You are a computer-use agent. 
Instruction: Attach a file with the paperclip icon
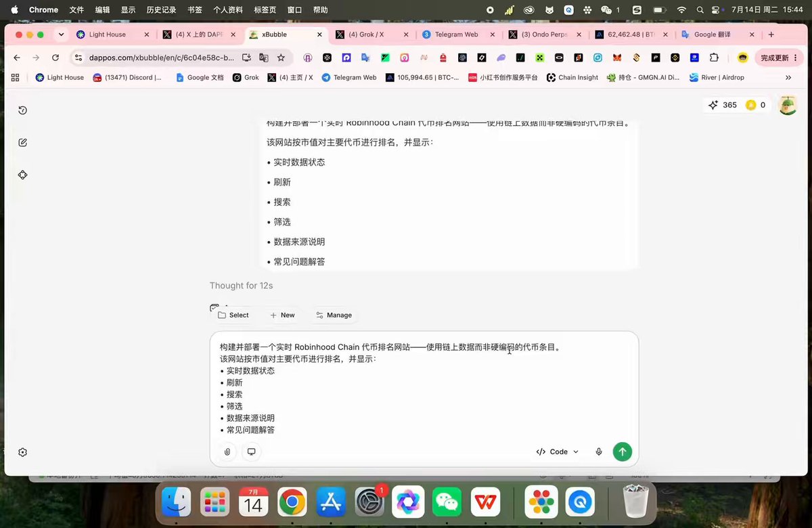pos(227,452)
